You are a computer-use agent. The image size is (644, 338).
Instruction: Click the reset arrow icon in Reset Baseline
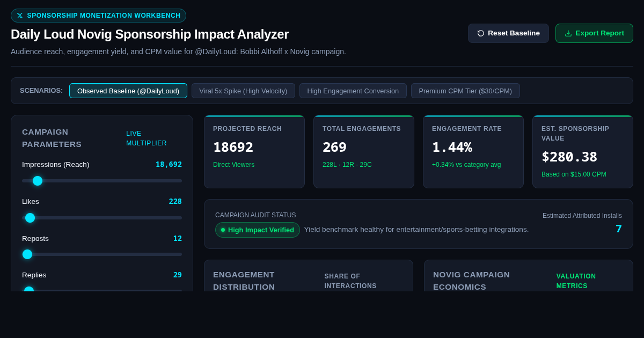coord(481,33)
